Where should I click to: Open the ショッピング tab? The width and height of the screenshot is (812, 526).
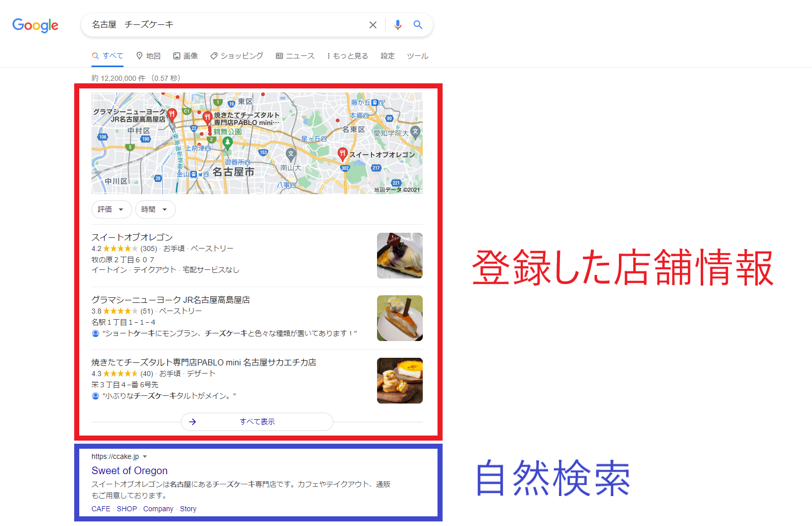(237, 56)
